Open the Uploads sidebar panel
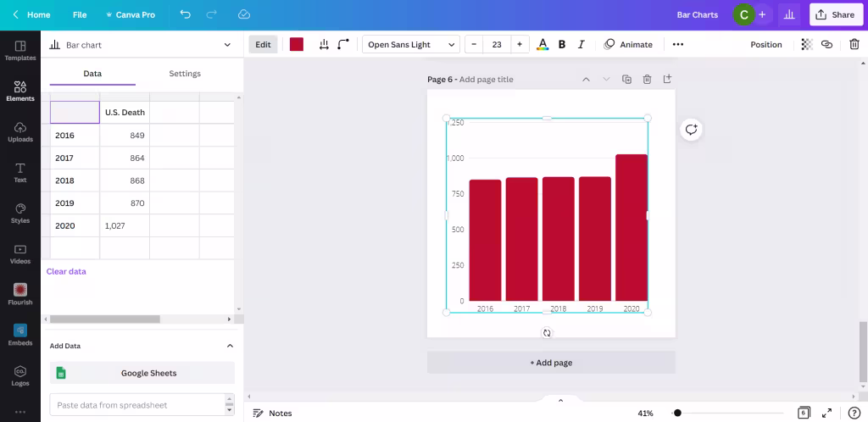The height and width of the screenshot is (422, 868). coord(20,131)
